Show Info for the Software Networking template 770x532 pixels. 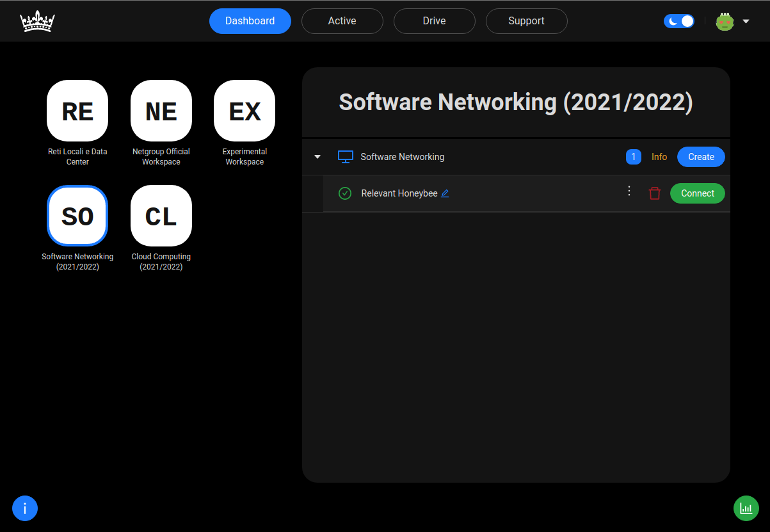pyautogui.click(x=659, y=156)
